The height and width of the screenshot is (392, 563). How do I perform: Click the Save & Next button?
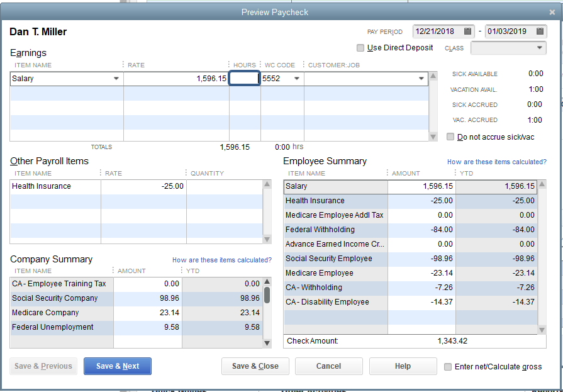point(117,366)
